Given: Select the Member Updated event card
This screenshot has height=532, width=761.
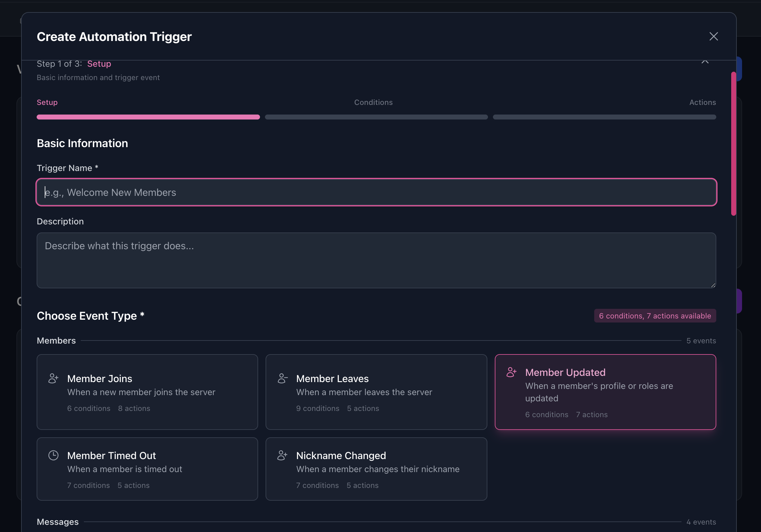Looking at the screenshot, I should (x=605, y=392).
